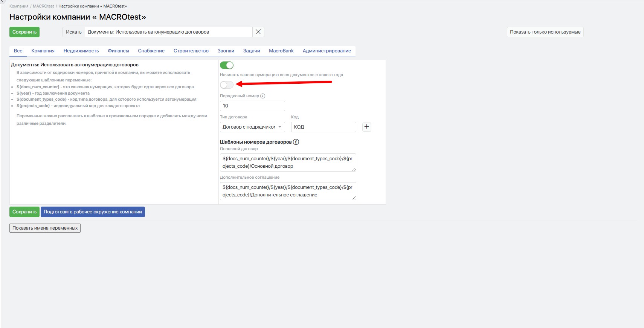644x328 pixels.
Task: Click the back chevron at top-left corner
Action: [x=2, y=2]
